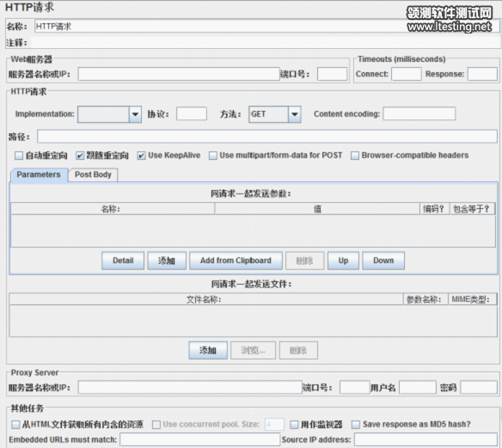Click 删除 button next to Up
This screenshot has width=502, height=448.
coord(305,261)
